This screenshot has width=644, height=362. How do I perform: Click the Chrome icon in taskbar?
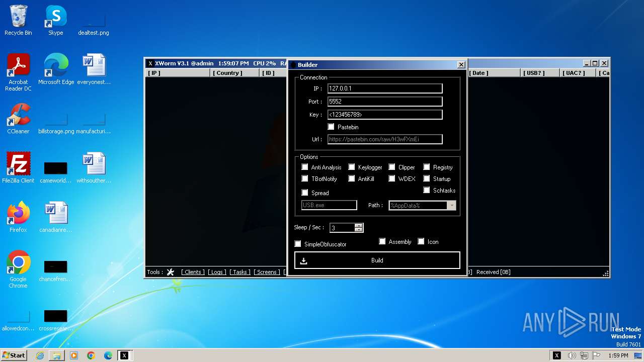[91, 355]
